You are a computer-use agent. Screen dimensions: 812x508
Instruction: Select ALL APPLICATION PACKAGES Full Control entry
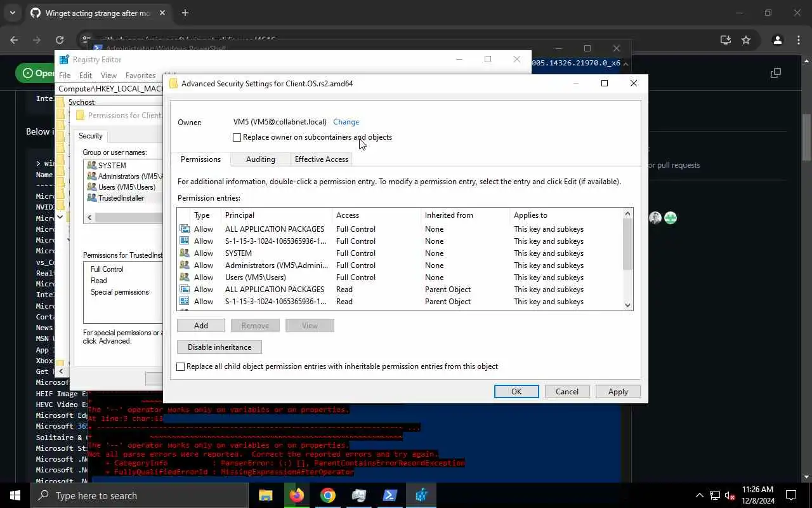click(x=400, y=229)
